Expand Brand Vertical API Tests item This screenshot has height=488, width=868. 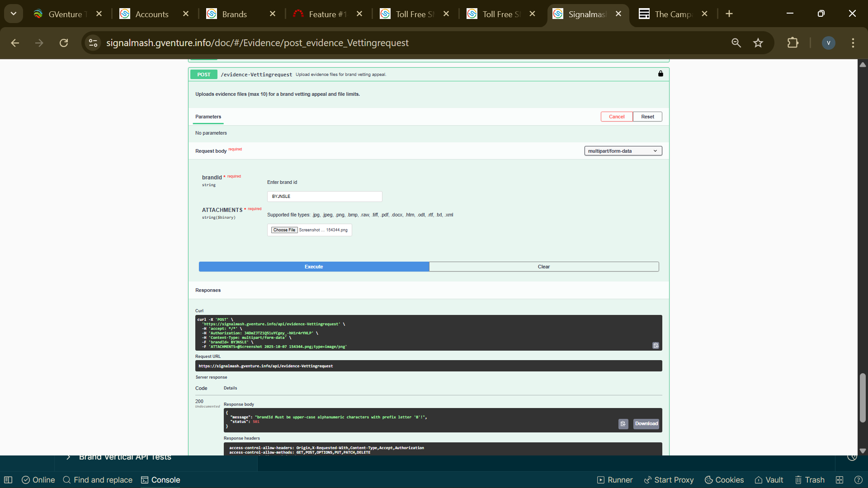pos(68,457)
